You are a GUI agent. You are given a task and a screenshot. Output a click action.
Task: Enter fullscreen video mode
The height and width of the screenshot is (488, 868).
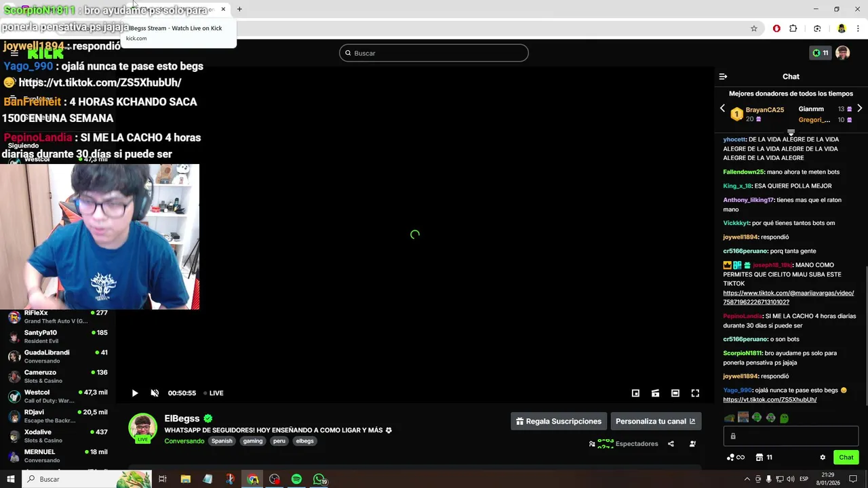[x=695, y=393]
